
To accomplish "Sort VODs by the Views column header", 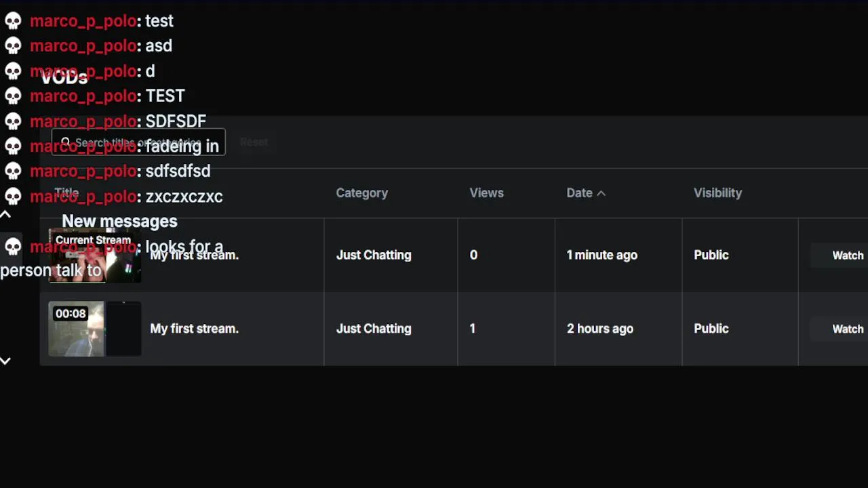I will (486, 193).
